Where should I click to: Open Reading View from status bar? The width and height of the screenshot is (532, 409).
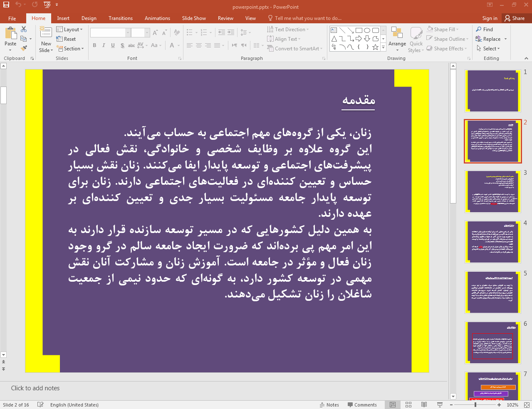coord(424,405)
